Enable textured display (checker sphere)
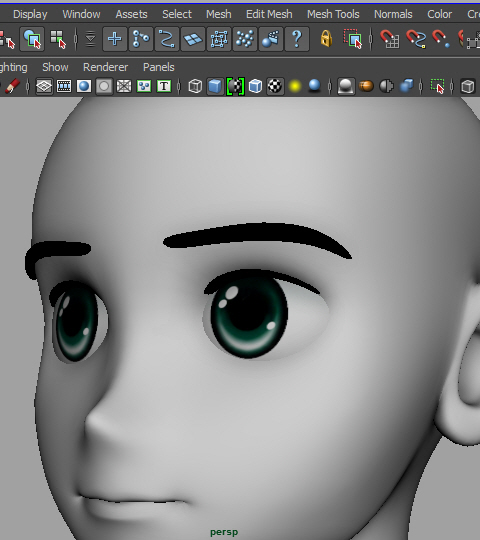Screen dimensions: 480x540 275,86
